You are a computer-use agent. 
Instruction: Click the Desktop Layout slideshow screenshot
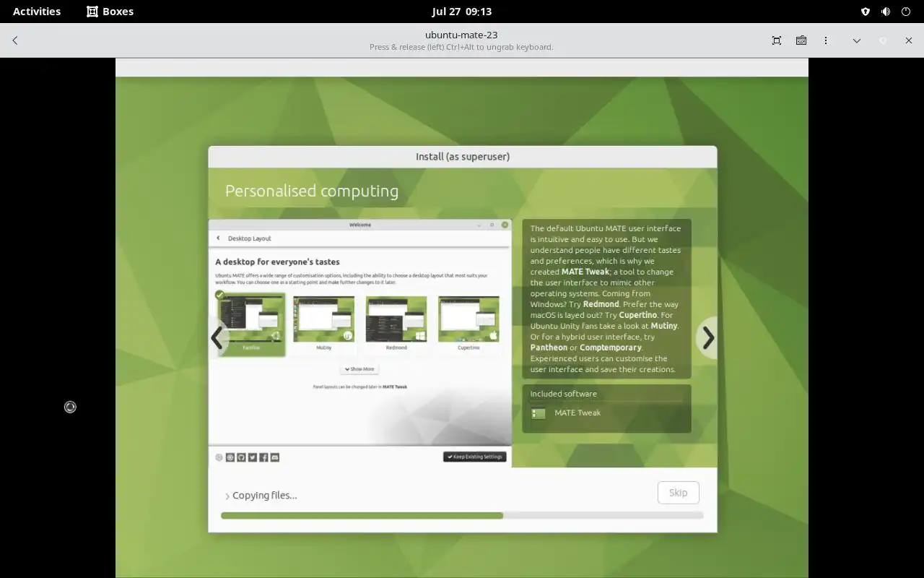pos(360,343)
